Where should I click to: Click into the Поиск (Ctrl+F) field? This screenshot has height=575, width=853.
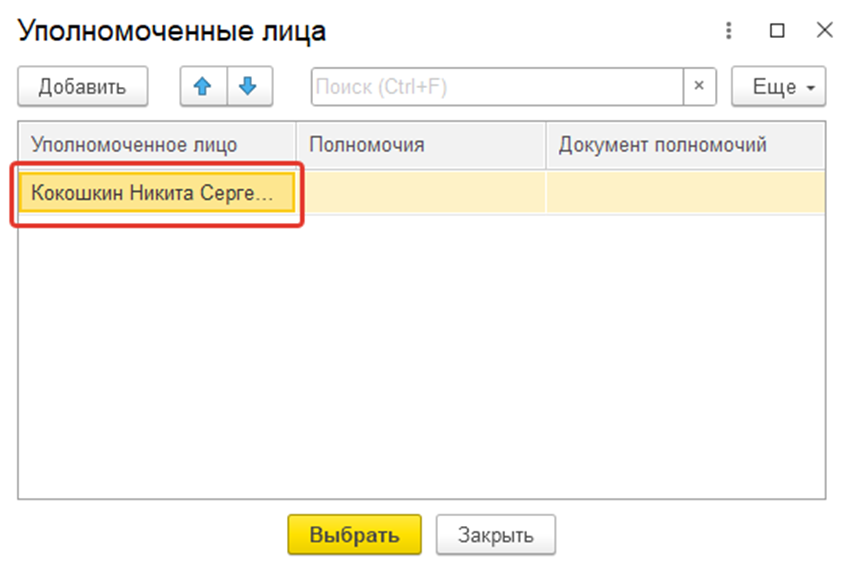pos(497,86)
